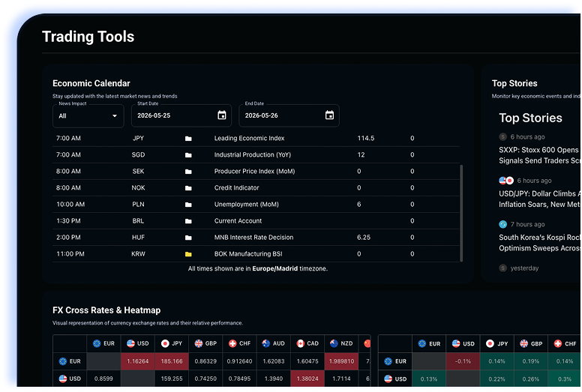Open the End Date calendar picker icon

point(329,115)
